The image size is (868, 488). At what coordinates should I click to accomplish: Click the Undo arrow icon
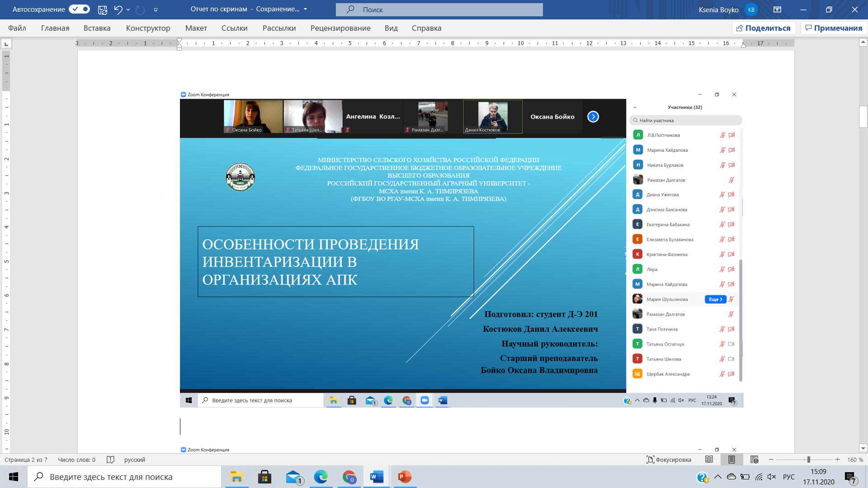[118, 9]
